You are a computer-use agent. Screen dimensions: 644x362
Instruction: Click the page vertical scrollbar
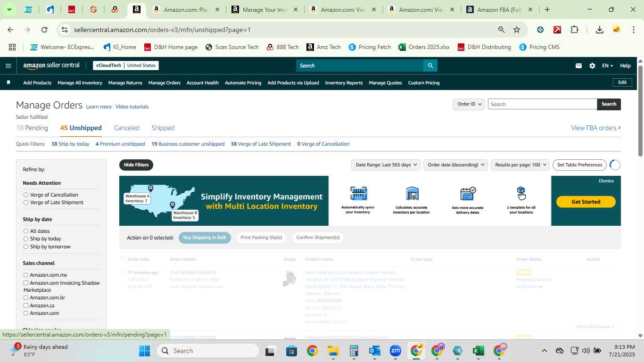(x=640, y=112)
